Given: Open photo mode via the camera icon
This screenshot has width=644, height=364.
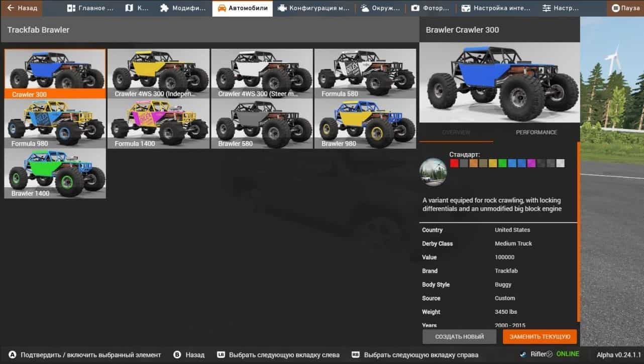Looking at the screenshot, I should [x=415, y=8].
